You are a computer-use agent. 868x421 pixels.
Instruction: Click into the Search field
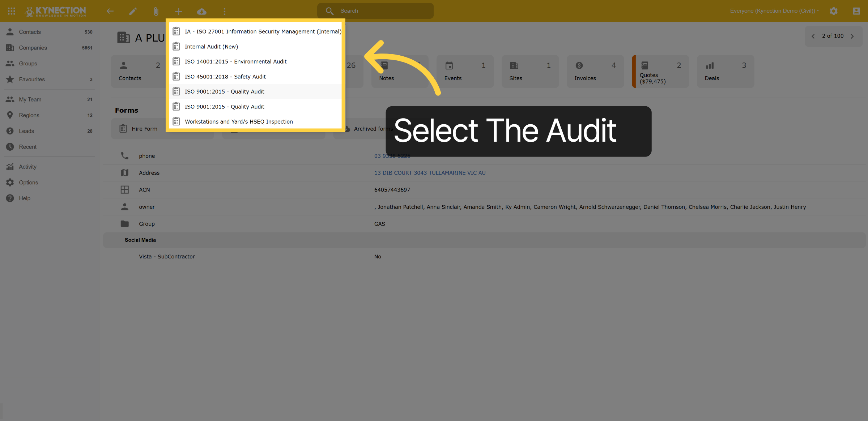click(375, 11)
